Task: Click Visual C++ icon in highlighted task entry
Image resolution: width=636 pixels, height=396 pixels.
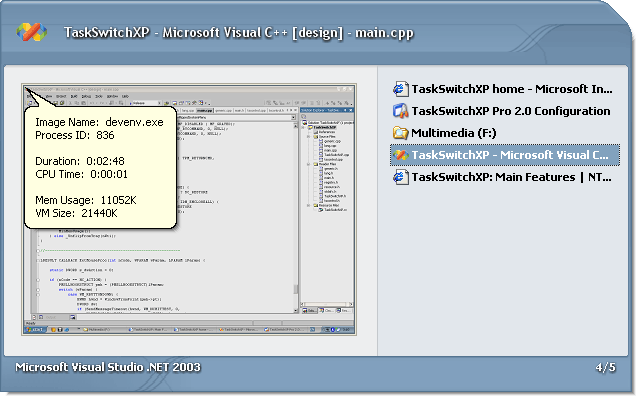Action: (401, 155)
